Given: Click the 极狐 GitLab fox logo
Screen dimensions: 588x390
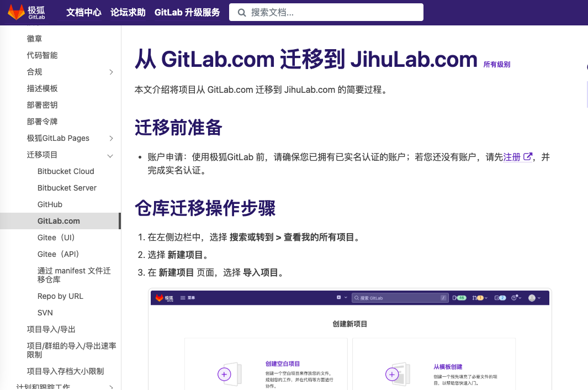Looking at the screenshot, I should pyautogui.click(x=27, y=12).
